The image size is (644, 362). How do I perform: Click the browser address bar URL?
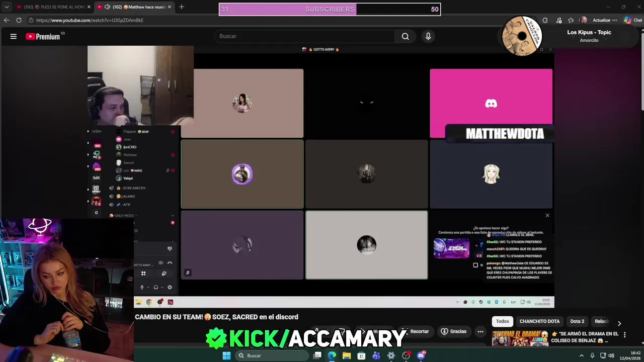point(90,20)
